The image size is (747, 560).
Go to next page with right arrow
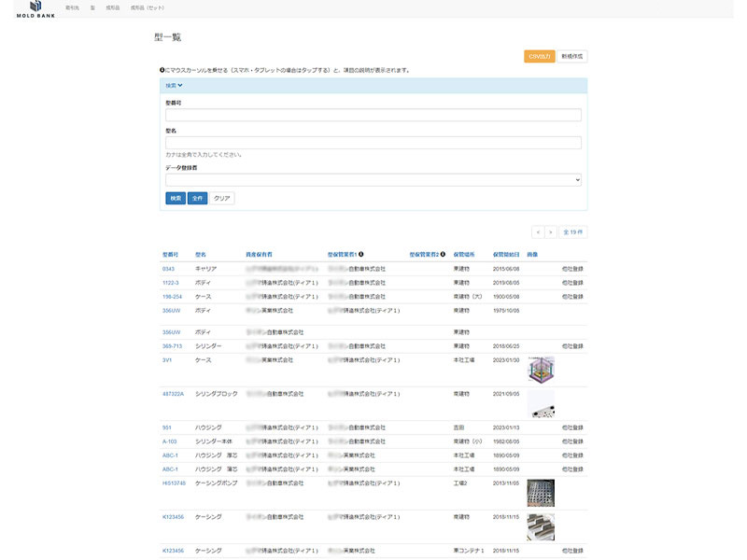click(550, 231)
